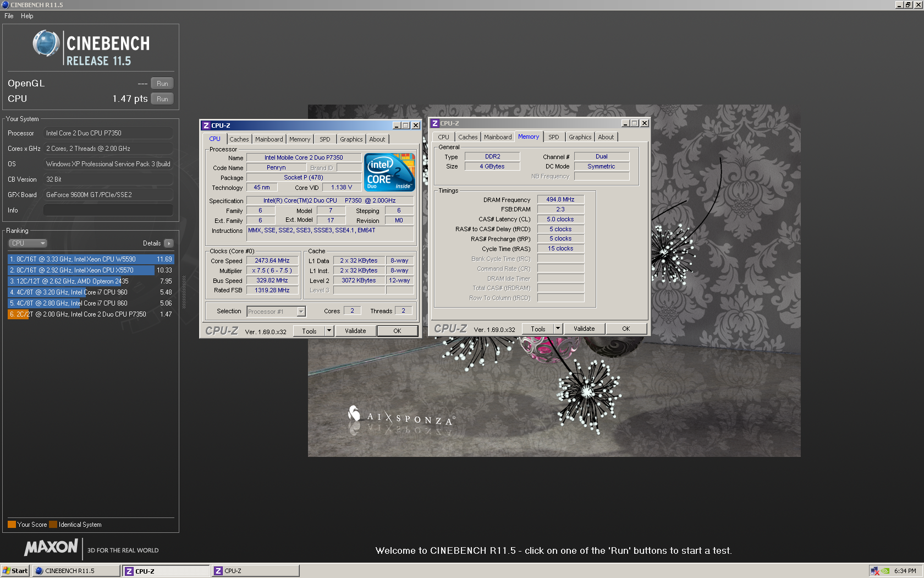Viewport: 924px width, 578px height.
Task: Open About tab in the Memory CPU-Z window
Action: pos(606,137)
